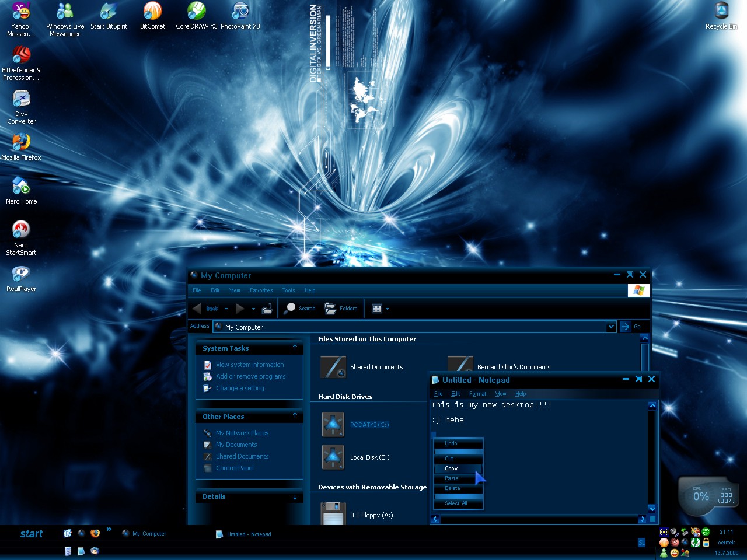Select the 3.5 Floppy (A:) drive

357,514
